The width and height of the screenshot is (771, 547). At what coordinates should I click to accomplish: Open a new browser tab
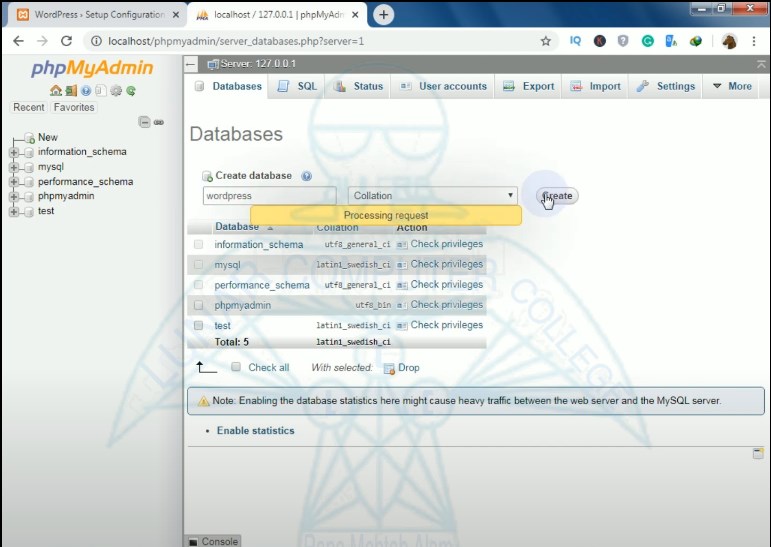click(384, 15)
